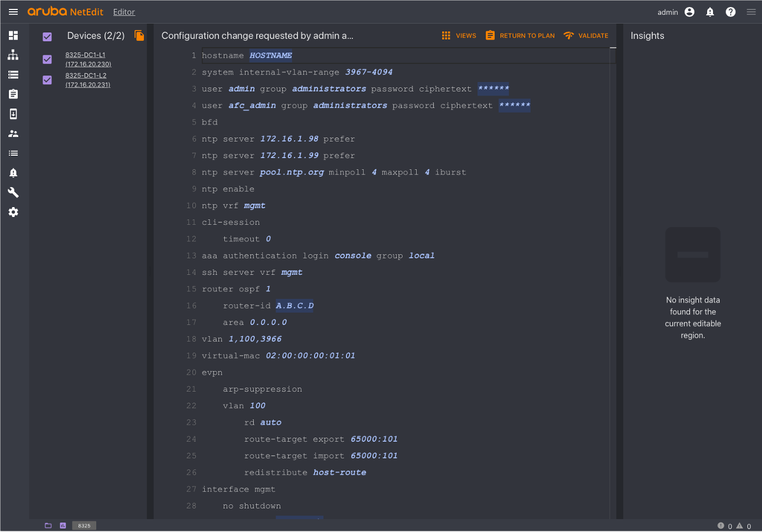Open the Plans clipboard sidebar icon
Viewport: 762px width, 532px height.
(14, 94)
